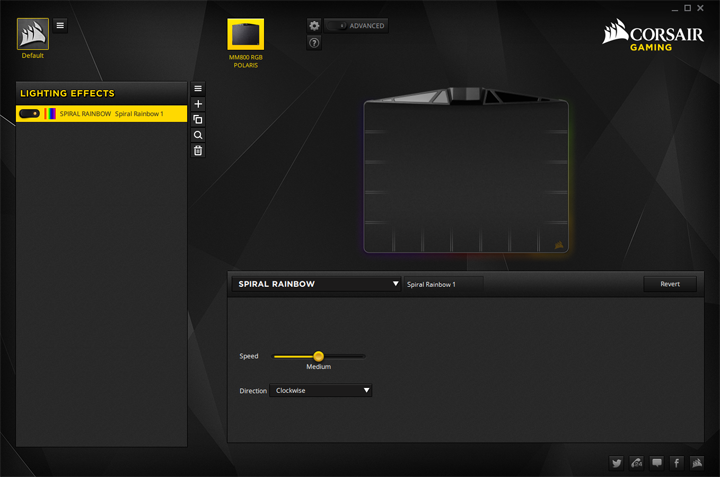Open the help question mark icon
The image size is (720, 477).
pyautogui.click(x=314, y=43)
